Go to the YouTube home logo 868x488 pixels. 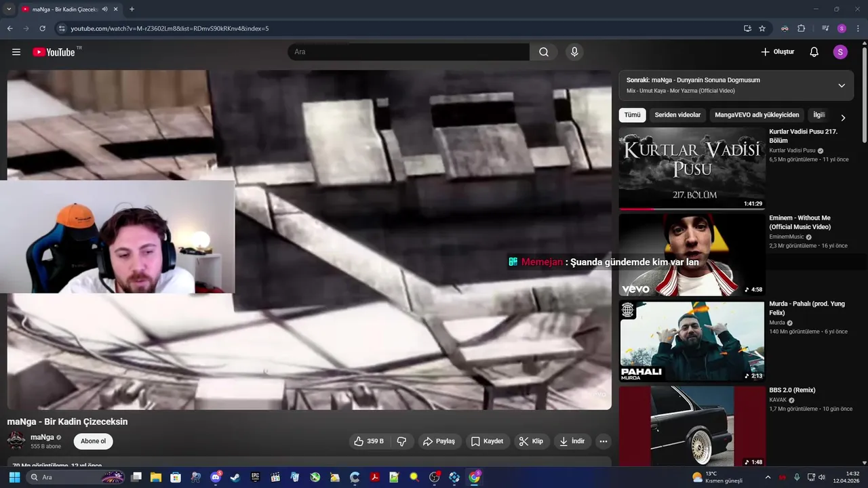pyautogui.click(x=54, y=52)
